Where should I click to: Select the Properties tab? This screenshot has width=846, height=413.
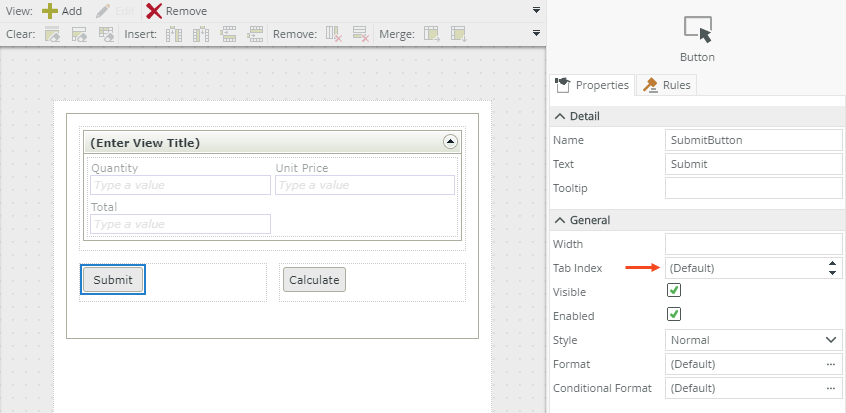[x=593, y=85]
